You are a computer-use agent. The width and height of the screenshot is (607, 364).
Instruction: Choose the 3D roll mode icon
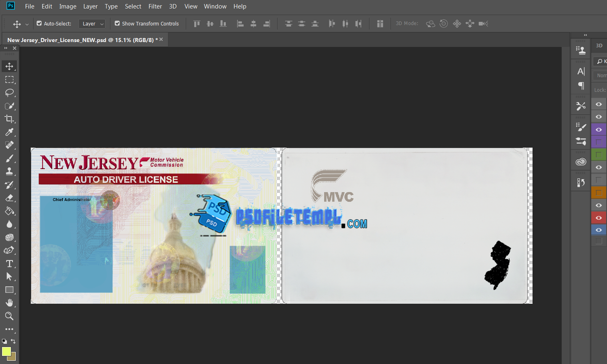point(443,23)
